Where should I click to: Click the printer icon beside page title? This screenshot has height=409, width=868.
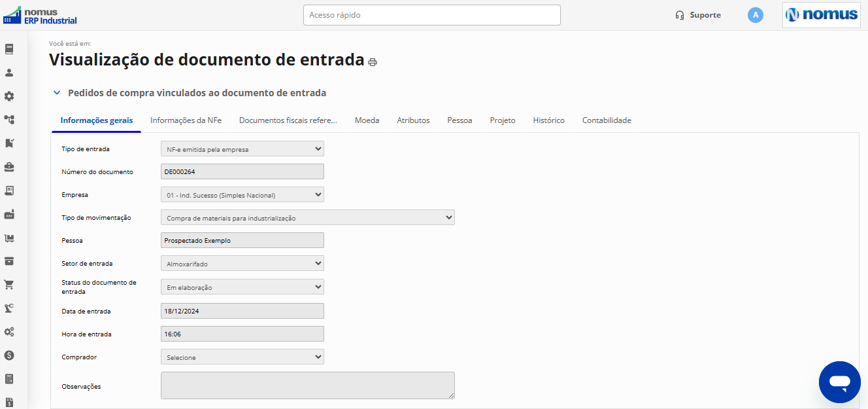[x=373, y=62]
